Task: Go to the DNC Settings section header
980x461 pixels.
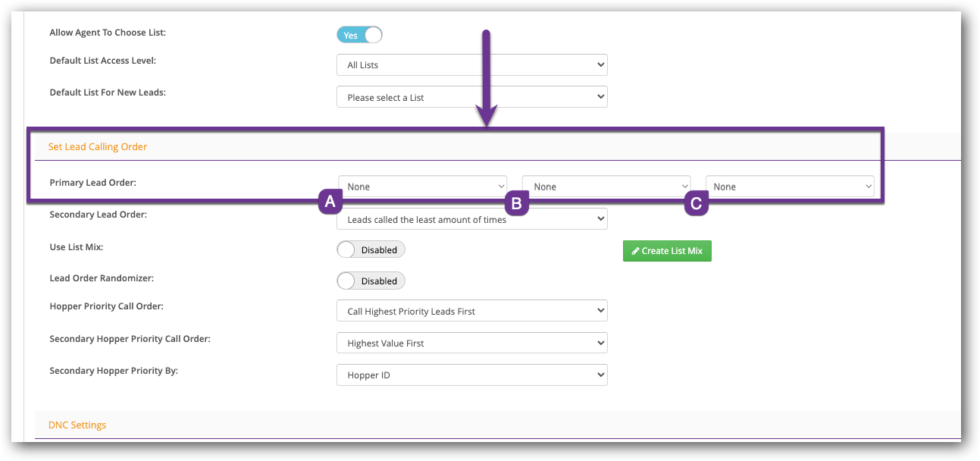Action: click(x=77, y=425)
